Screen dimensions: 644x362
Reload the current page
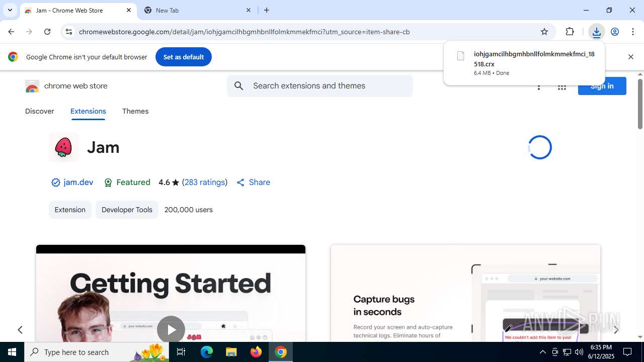(47, 32)
